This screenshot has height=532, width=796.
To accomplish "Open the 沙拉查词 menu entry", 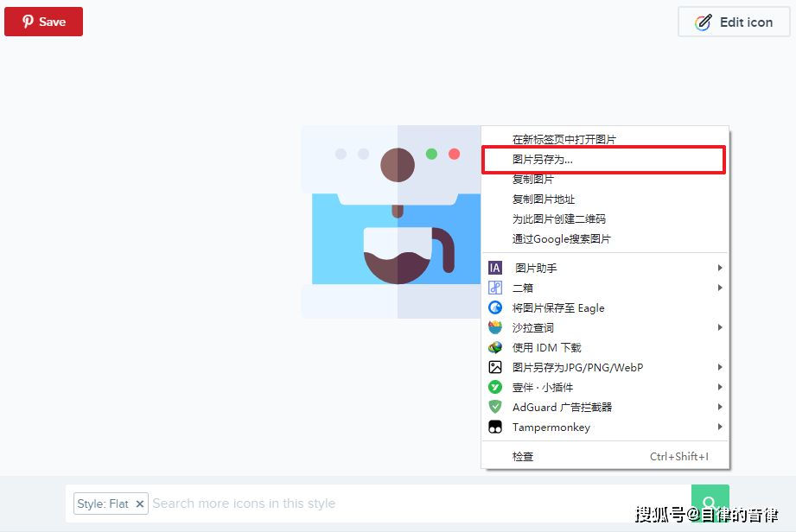I will tap(605, 327).
